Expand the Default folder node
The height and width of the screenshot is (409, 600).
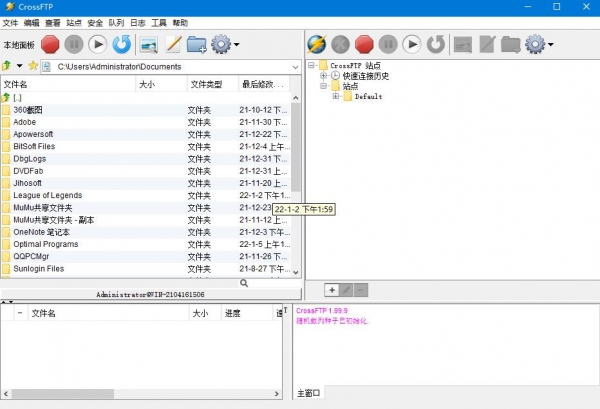[335, 96]
